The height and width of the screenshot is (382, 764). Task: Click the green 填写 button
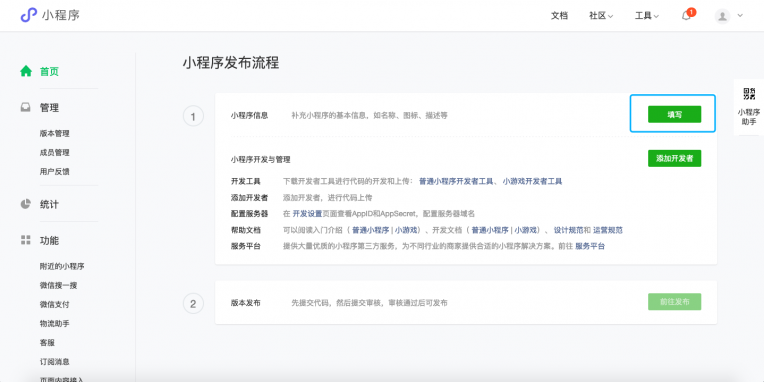pos(674,115)
